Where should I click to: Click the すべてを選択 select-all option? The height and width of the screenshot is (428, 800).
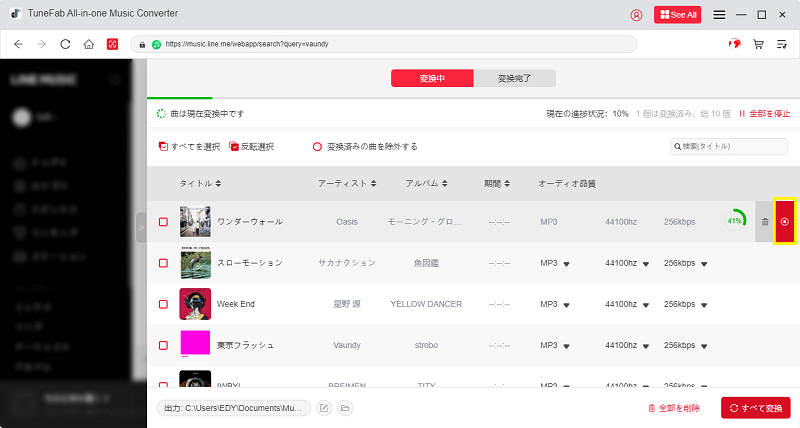click(x=189, y=147)
